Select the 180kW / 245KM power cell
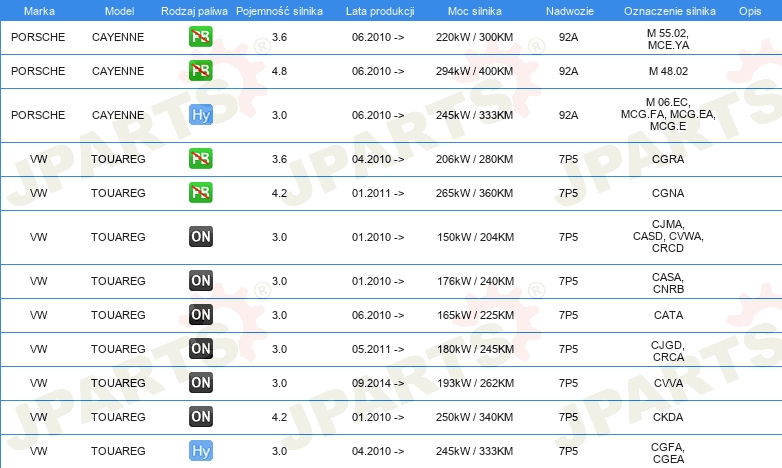This screenshot has height=468, width=782. tap(475, 349)
